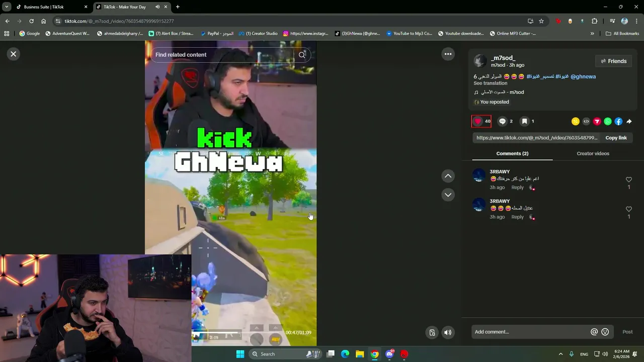
Task: Open Discord from the taskbar
Action: (x=389, y=354)
